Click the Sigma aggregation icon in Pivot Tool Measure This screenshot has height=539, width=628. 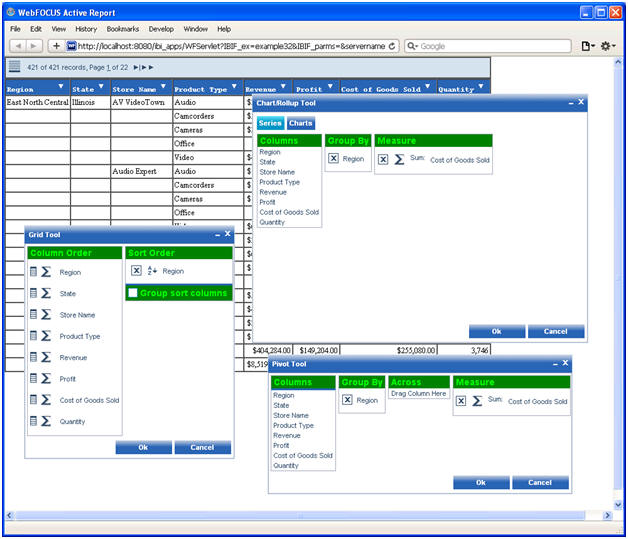[x=477, y=401]
